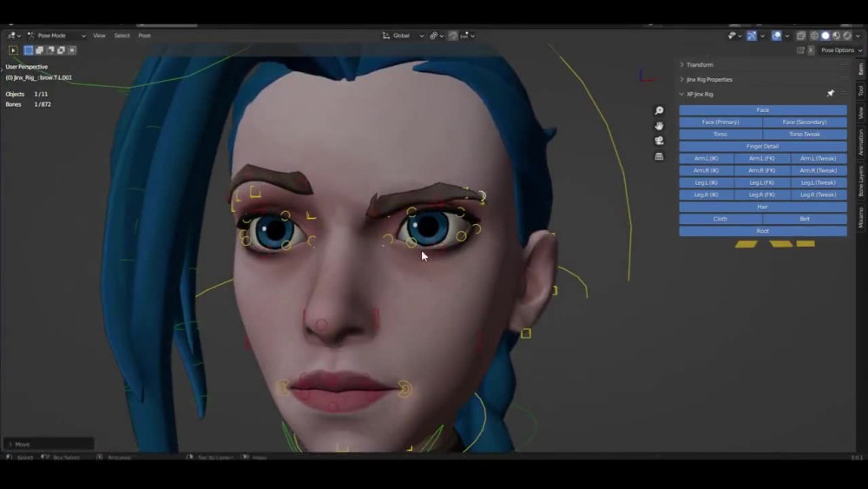Image resolution: width=868 pixels, height=489 pixels.
Task: Choose the subtract selection mode icon
Action: tap(50, 50)
